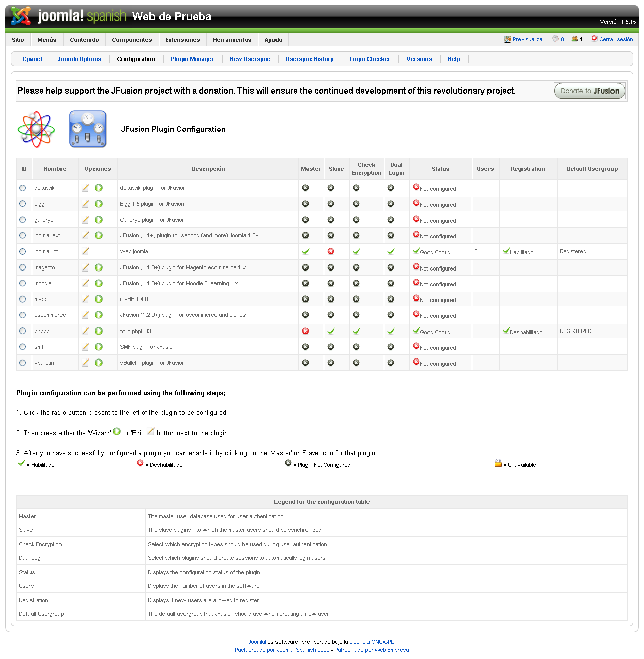Open the wizard icon for magento

tap(99, 267)
